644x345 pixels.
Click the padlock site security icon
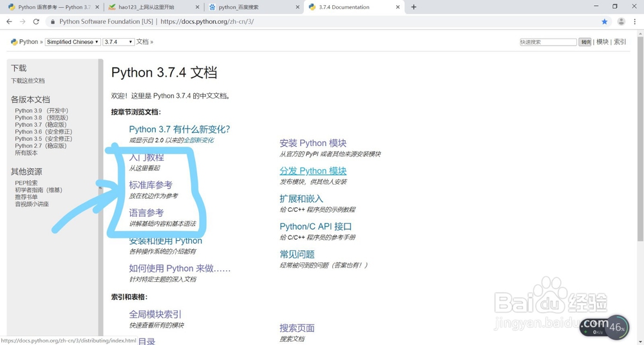(53, 21)
